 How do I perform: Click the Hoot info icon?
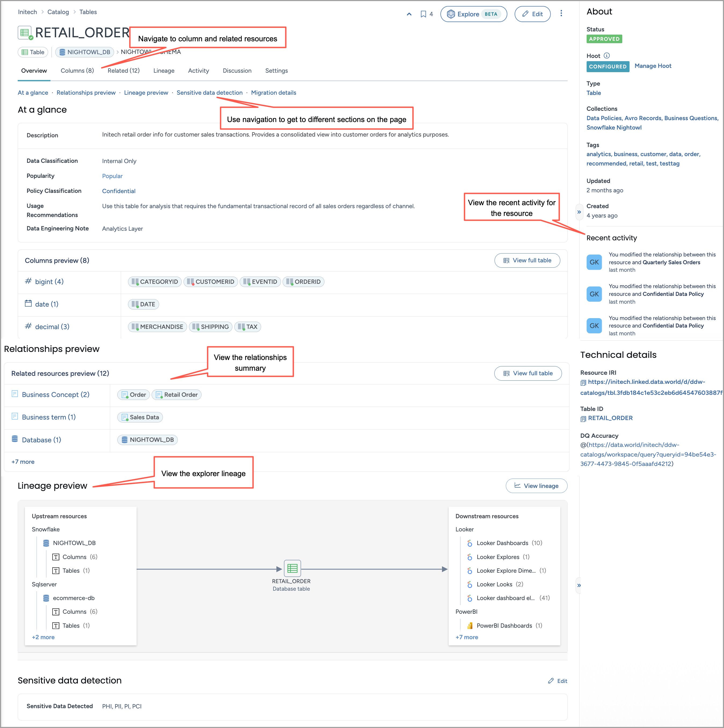(x=606, y=55)
